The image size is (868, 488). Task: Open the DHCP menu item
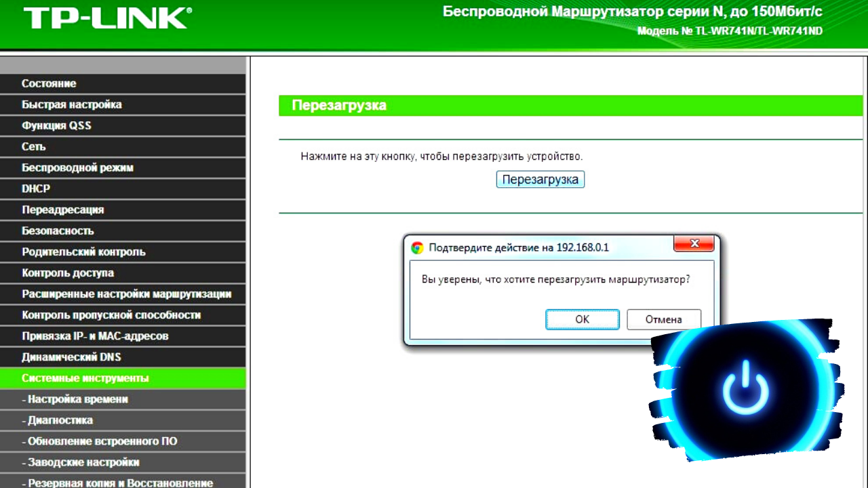(x=123, y=188)
